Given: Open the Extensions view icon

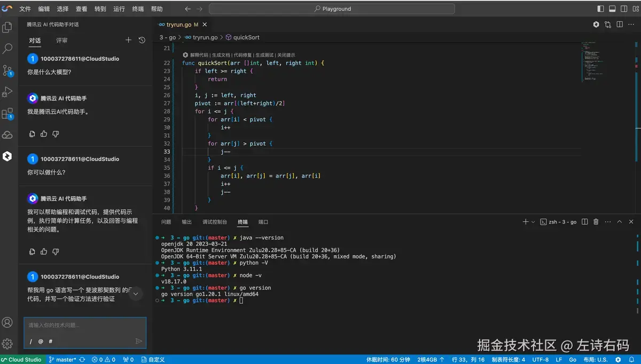Looking at the screenshot, I should click(7, 114).
